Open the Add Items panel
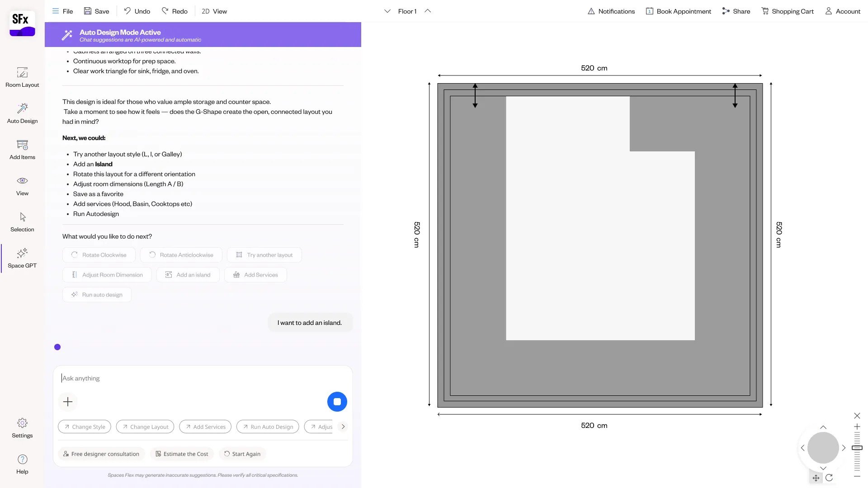The height and width of the screenshot is (488, 868). tap(22, 150)
